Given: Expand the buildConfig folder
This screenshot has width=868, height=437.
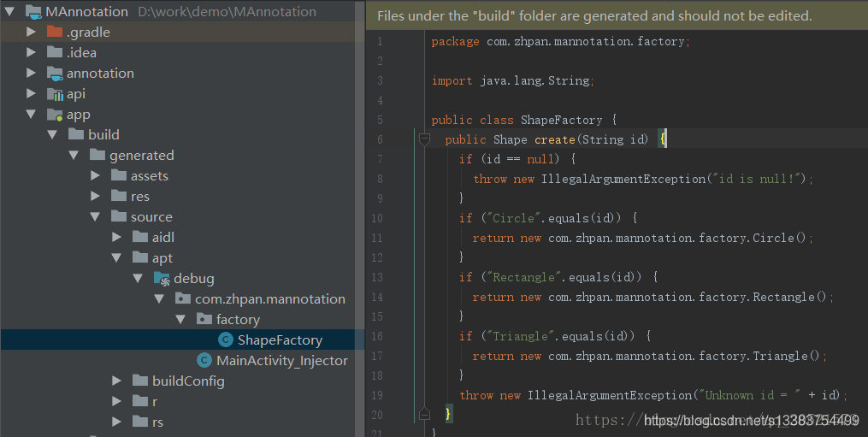Looking at the screenshot, I should click(x=116, y=381).
